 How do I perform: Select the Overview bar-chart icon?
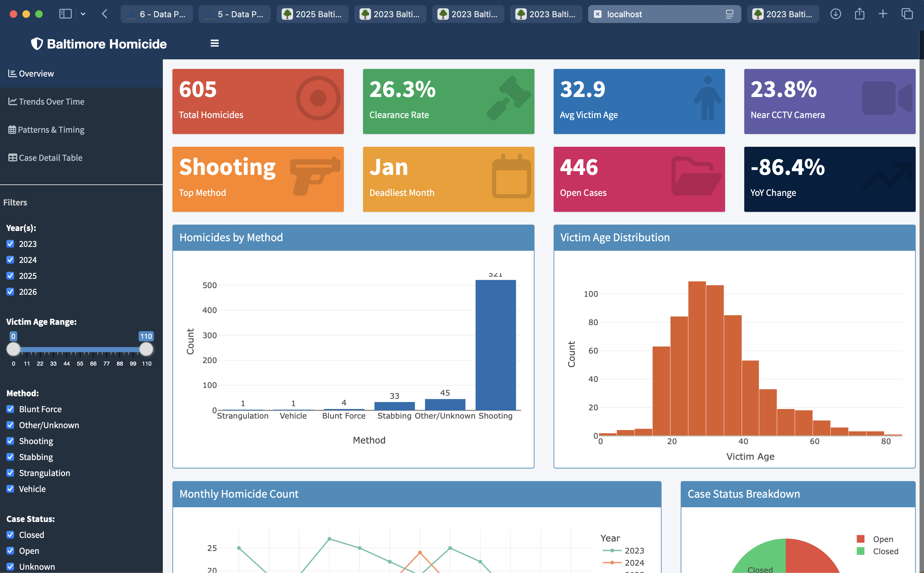tap(12, 73)
